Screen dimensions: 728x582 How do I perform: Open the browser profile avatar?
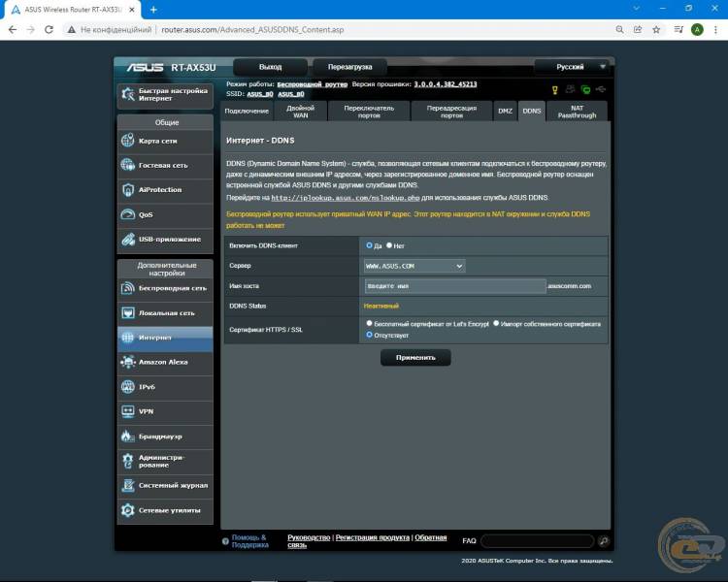(x=697, y=30)
